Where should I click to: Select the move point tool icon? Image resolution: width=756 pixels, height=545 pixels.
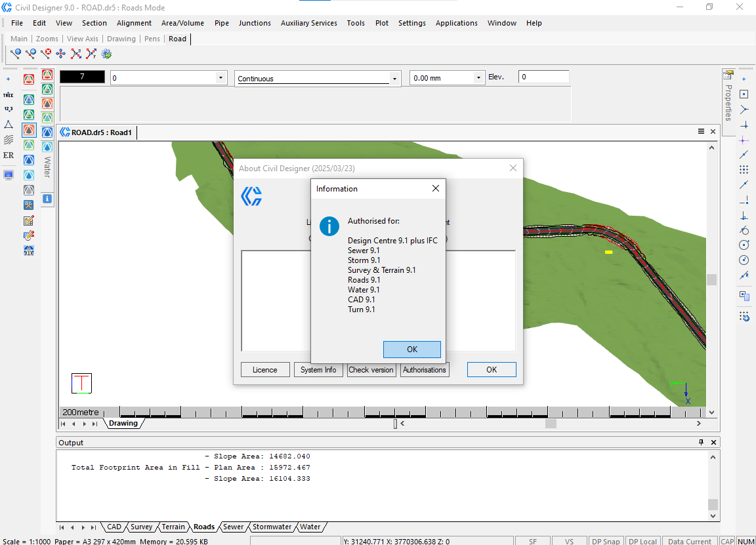tap(61, 54)
